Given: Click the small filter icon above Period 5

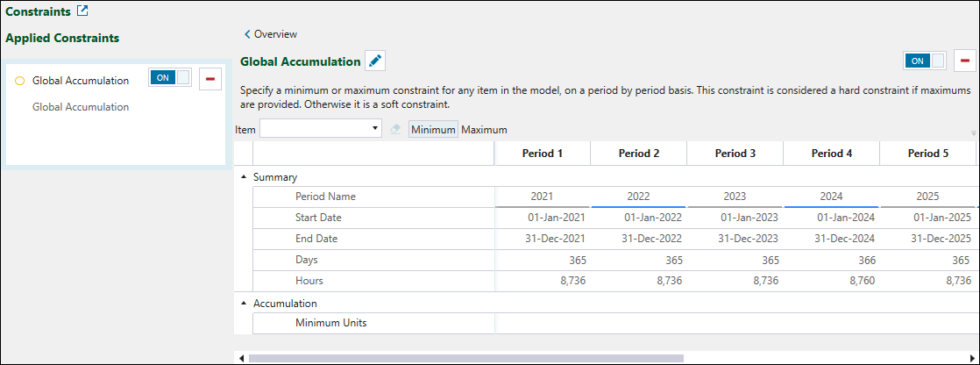Looking at the screenshot, I should (x=973, y=133).
